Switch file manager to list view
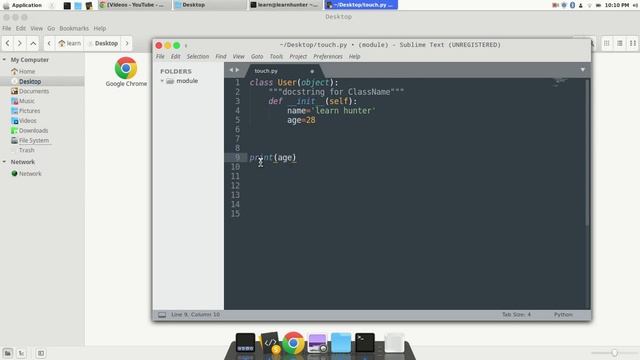Image resolution: width=640 pixels, height=360 pixels. click(620, 43)
